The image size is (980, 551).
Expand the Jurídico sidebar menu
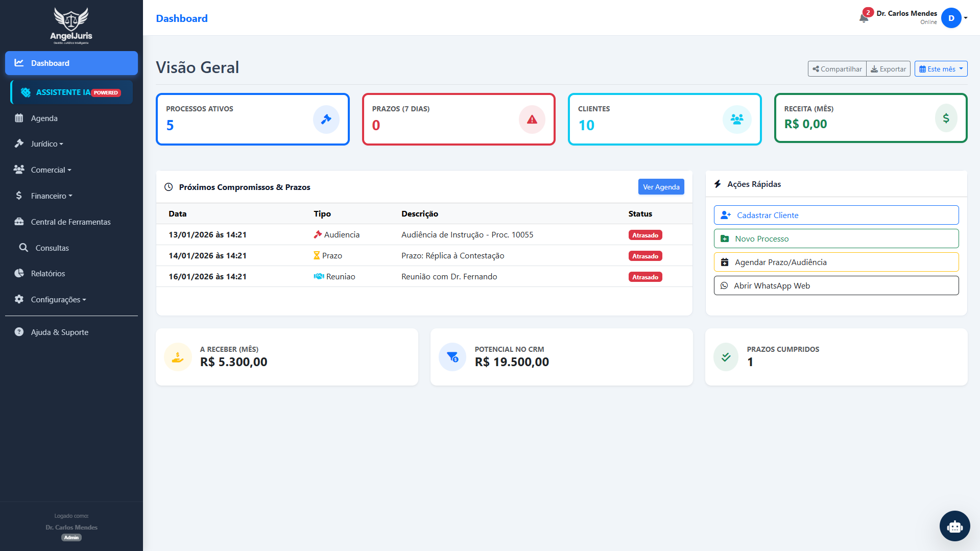[46, 144]
